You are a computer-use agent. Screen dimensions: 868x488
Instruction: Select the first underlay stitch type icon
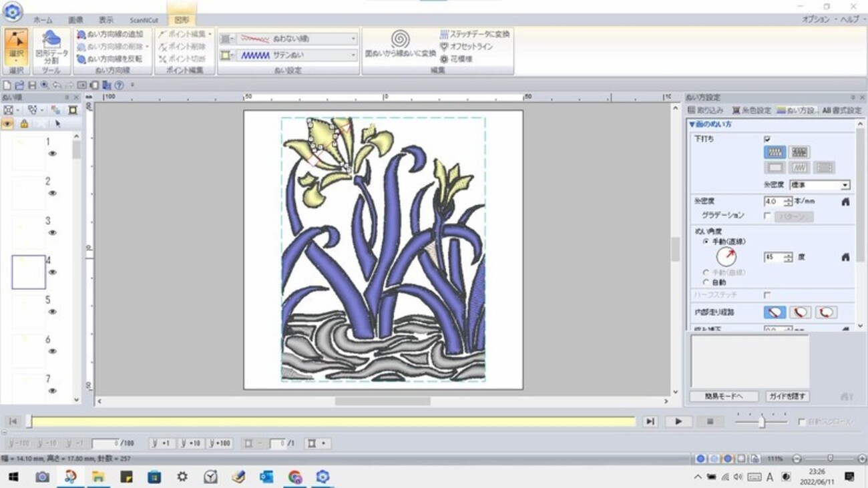pos(775,152)
